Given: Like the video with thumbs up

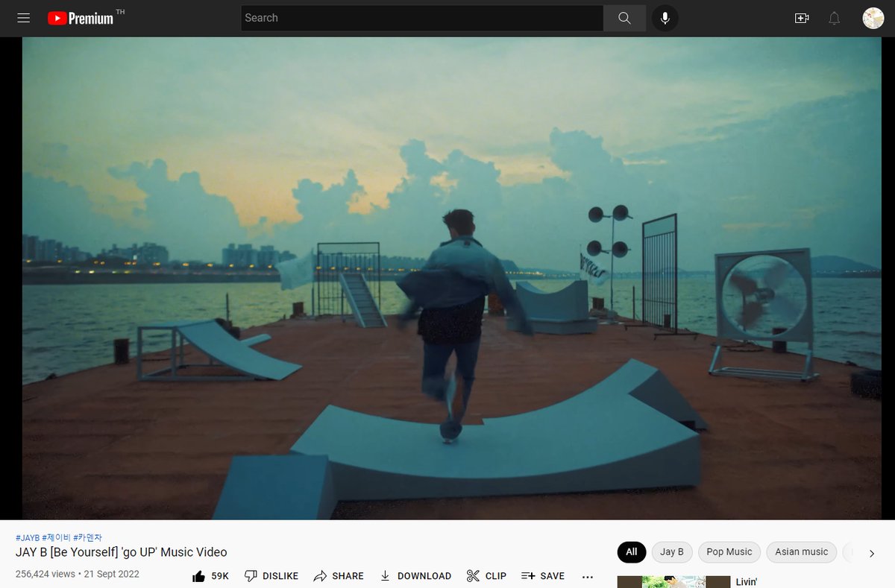Looking at the screenshot, I should tap(210, 576).
